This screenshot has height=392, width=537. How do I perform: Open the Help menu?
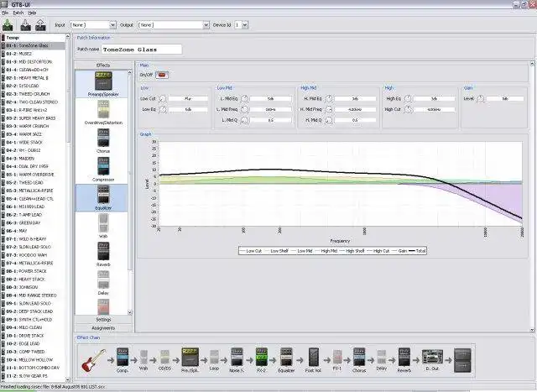(32, 13)
